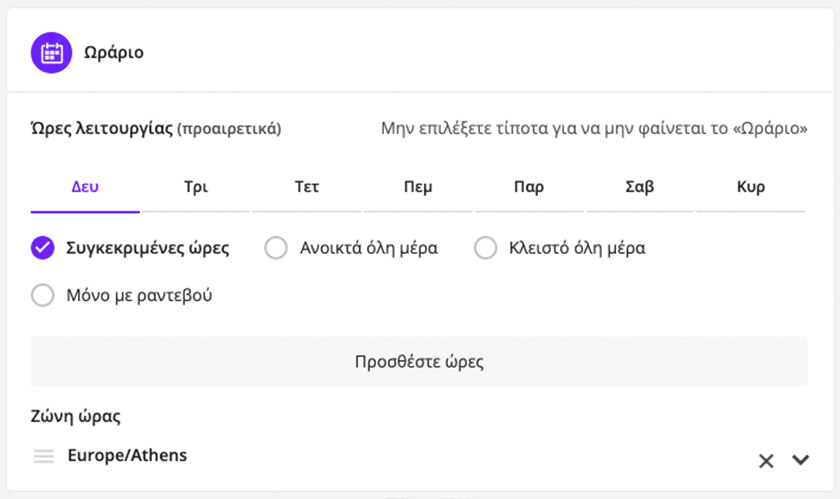
Task: Switch to the Παρ tab
Action: [x=529, y=187]
